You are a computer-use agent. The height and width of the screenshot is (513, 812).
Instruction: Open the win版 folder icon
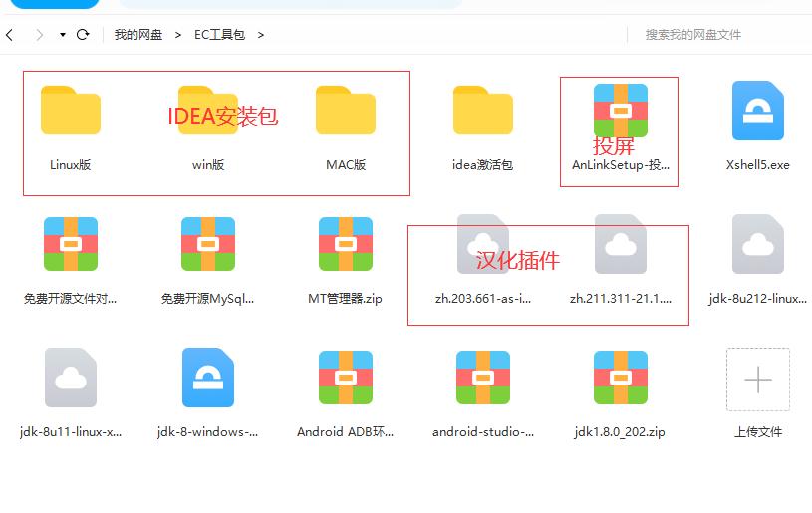tap(208, 110)
